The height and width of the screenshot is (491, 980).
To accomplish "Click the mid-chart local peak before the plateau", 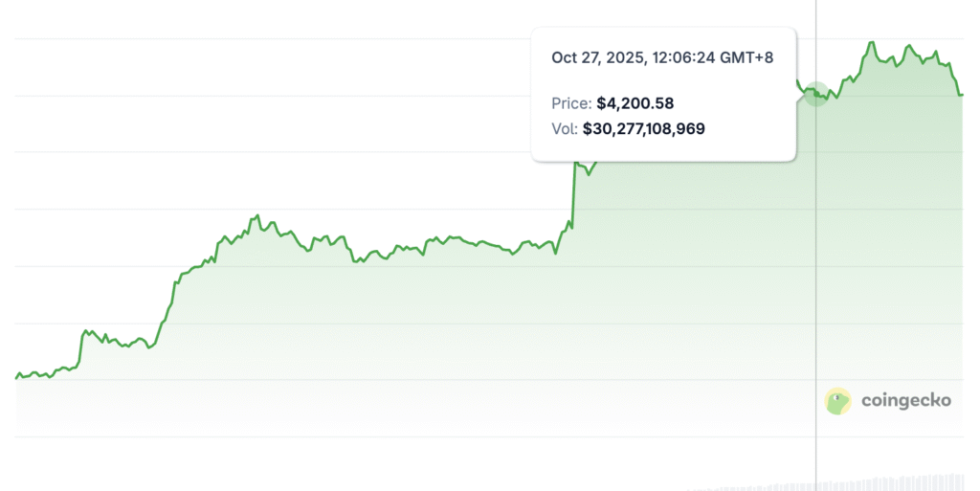I will click(x=257, y=217).
